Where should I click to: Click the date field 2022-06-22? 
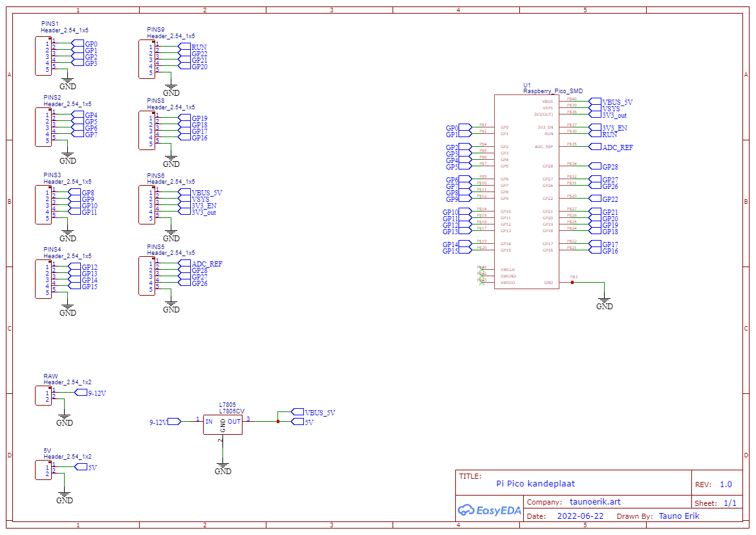coord(580,516)
